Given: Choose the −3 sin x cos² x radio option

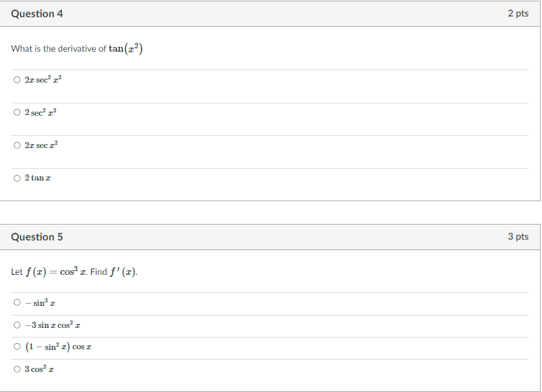Looking at the screenshot, I should [x=17, y=325].
